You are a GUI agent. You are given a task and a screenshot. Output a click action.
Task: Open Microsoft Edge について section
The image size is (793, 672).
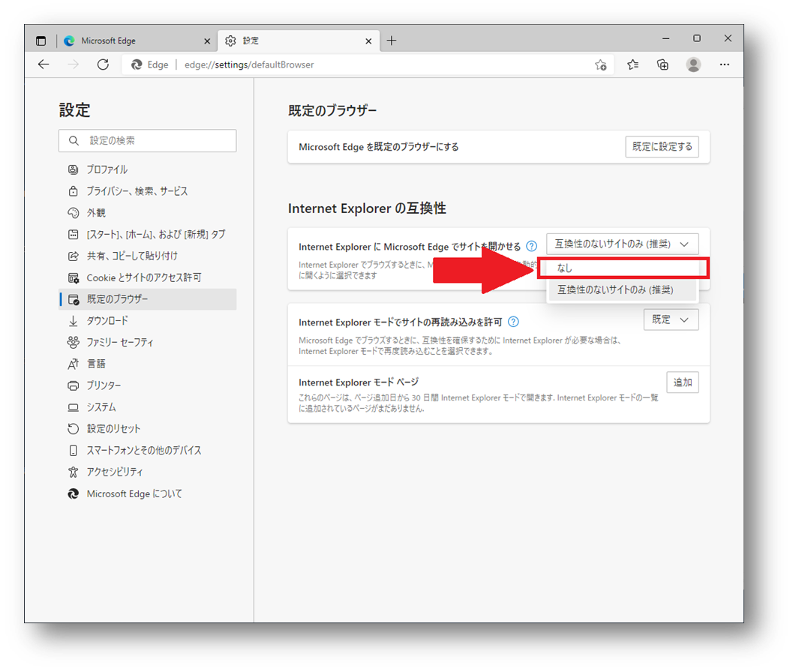point(148,493)
